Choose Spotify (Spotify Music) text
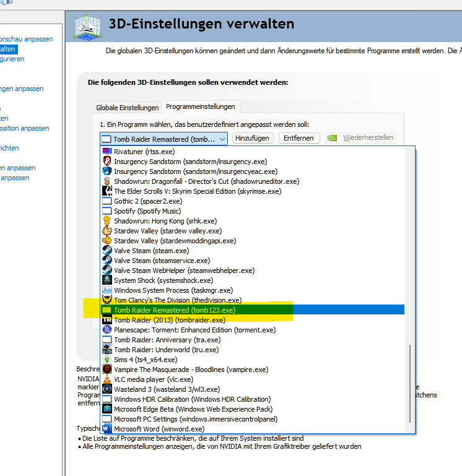Viewport: 462px width, 476px height. (147, 211)
